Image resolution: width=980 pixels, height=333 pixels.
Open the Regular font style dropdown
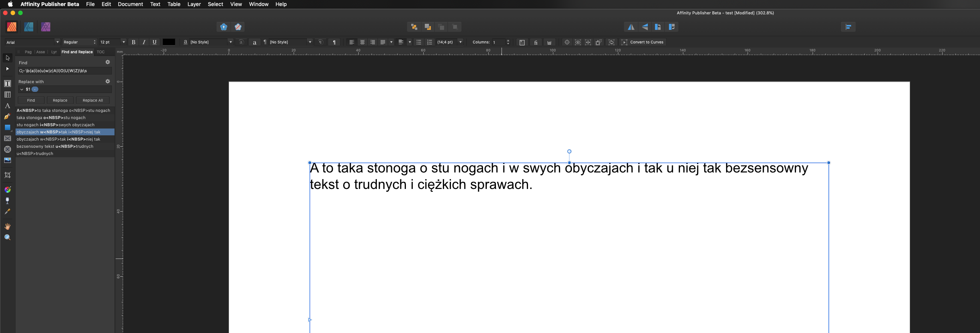[x=79, y=42]
